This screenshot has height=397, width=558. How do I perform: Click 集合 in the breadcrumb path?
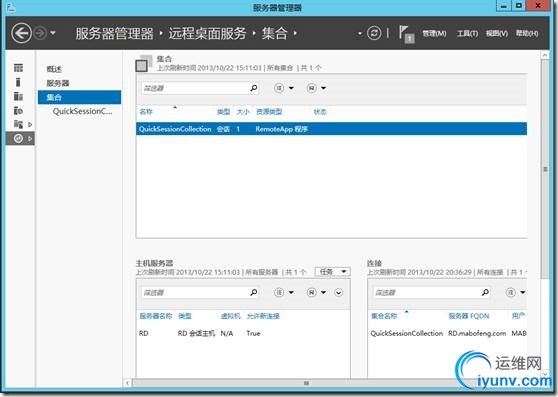coord(274,33)
